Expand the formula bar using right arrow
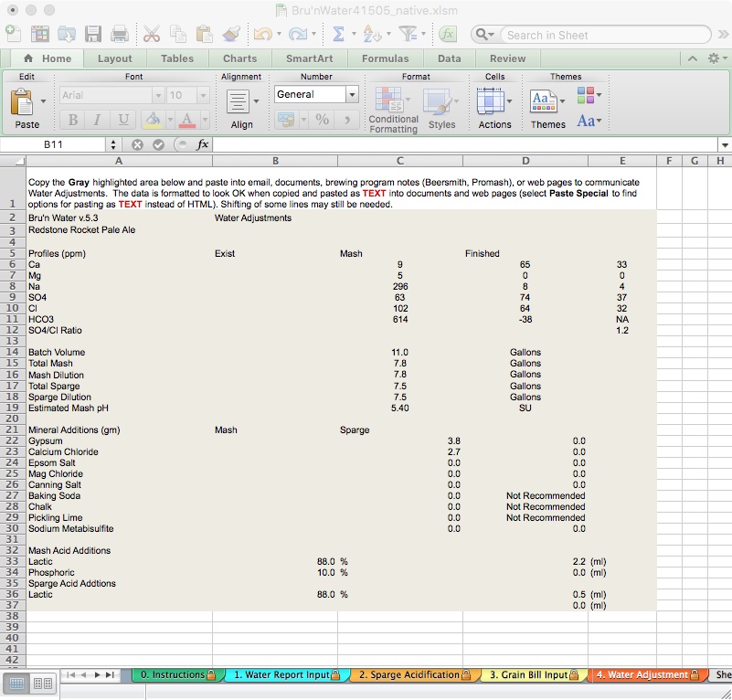 point(725,144)
